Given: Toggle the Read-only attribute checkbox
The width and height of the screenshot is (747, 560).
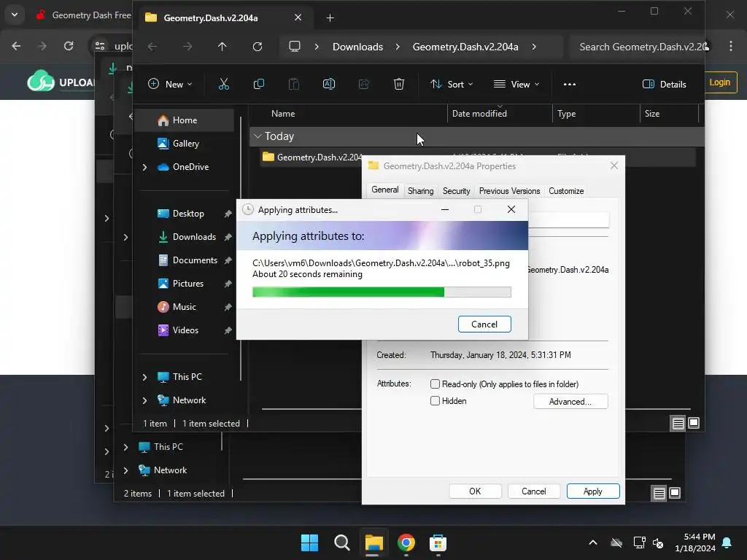Looking at the screenshot, I should click(435, 384).
